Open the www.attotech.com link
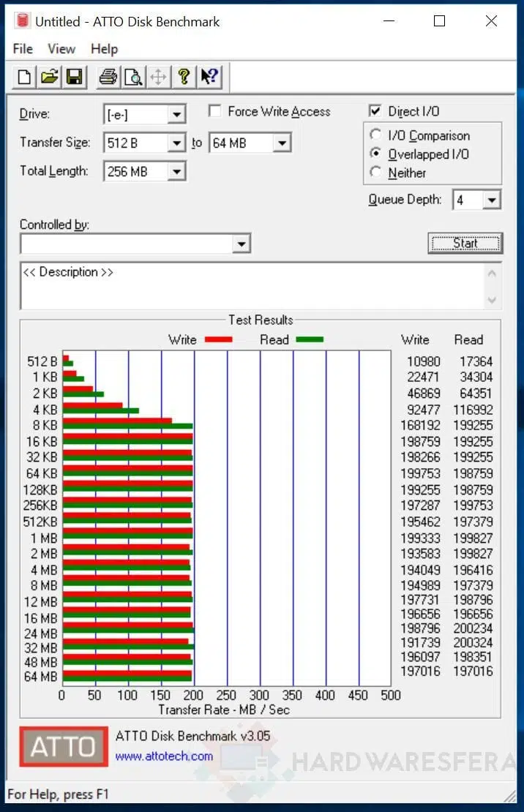The height and width of the screenshot is (812, 524). coord(164,756)
